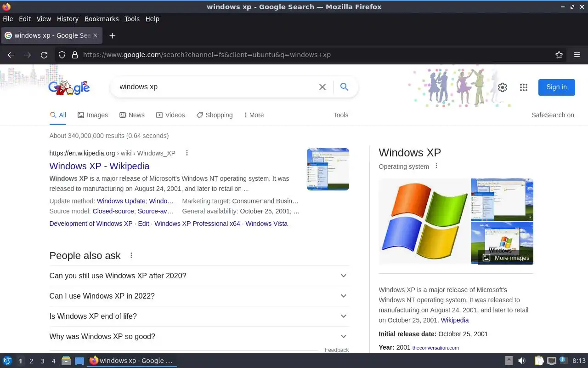
Task: Open Closed-source link under Source model
Action: [113, 211]
